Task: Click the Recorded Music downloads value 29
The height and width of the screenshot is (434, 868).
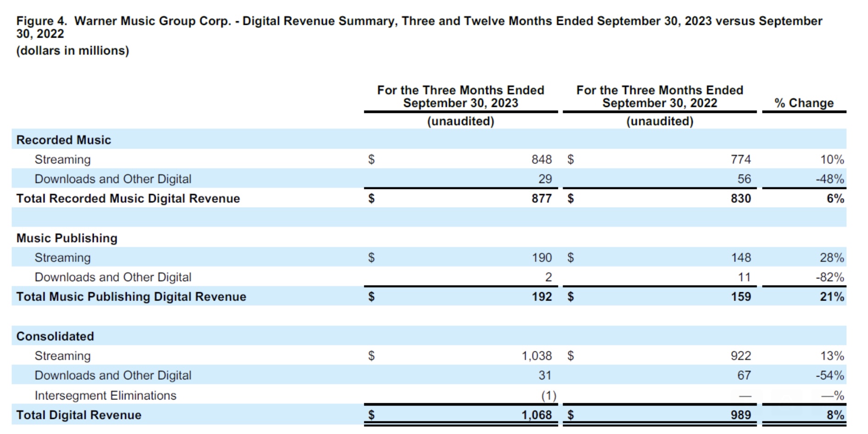Action: tap(545, 179)
